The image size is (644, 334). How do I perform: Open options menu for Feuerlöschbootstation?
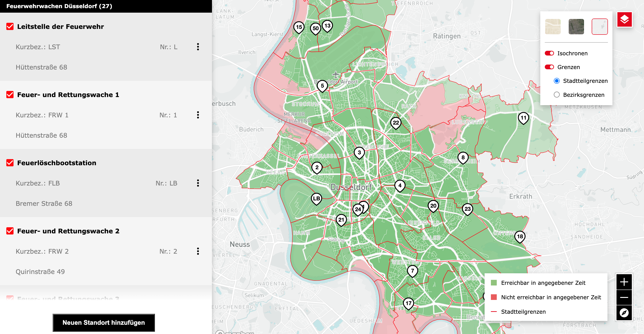click(x=198, y=183)
